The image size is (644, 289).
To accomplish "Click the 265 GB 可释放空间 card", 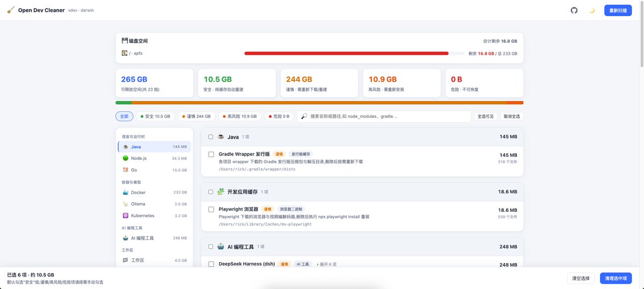I will (x=155, y=83).
